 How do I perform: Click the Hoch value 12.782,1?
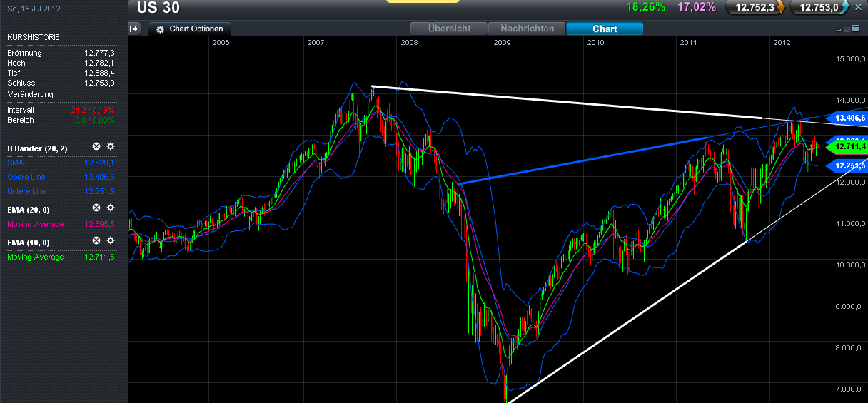[99, 63]
